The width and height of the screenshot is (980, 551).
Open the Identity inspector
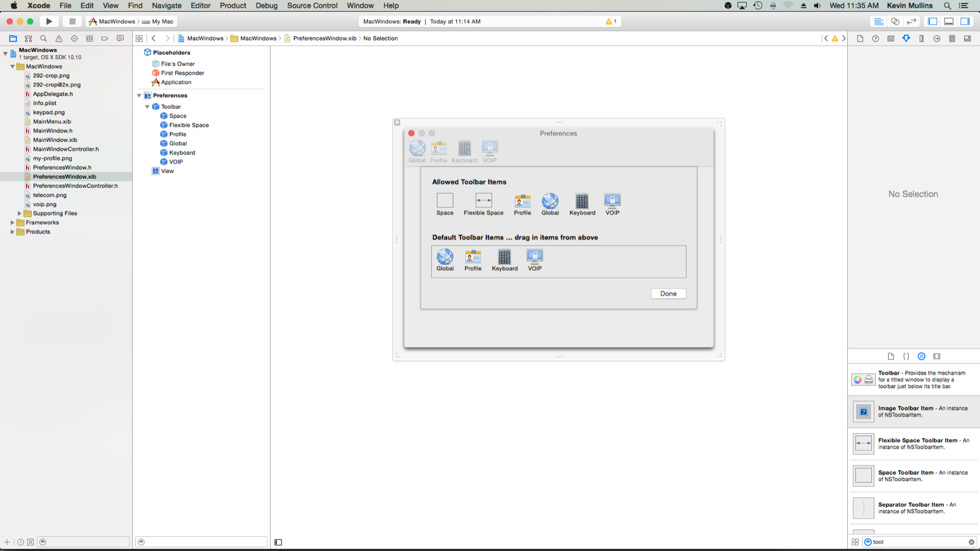coord(891,39)
